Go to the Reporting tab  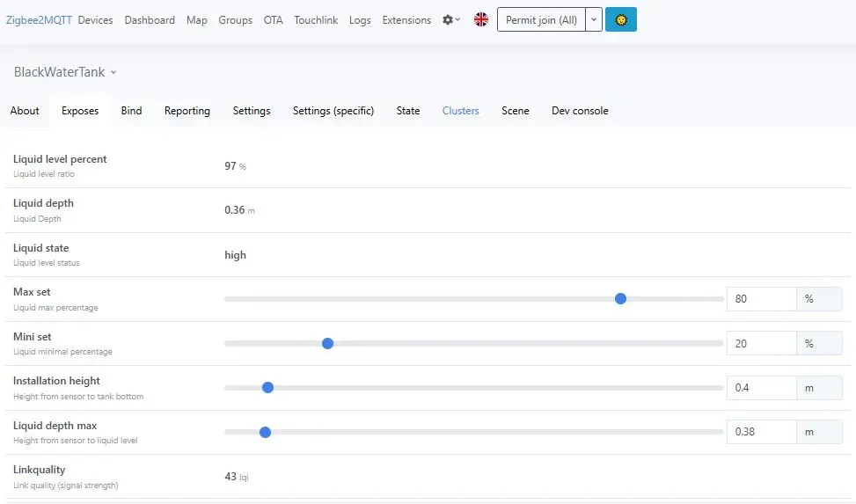pos(187,111)
